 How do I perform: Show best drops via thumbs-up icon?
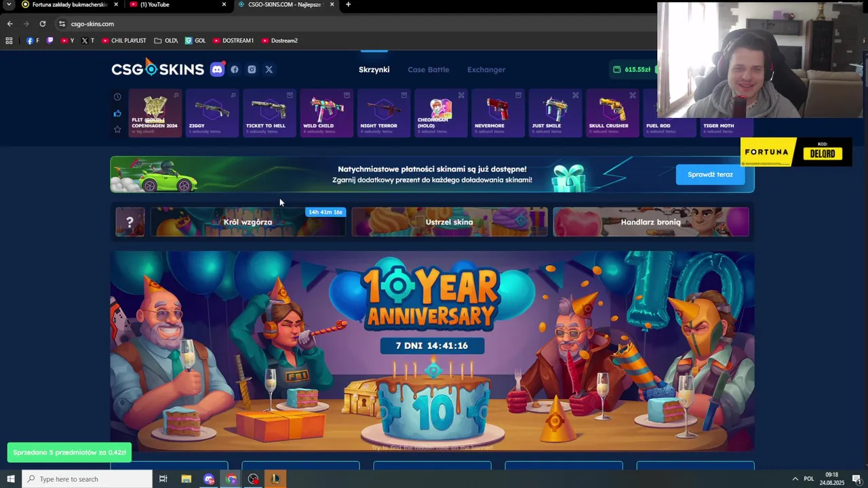pyautogui.click(x=117, y=113)
